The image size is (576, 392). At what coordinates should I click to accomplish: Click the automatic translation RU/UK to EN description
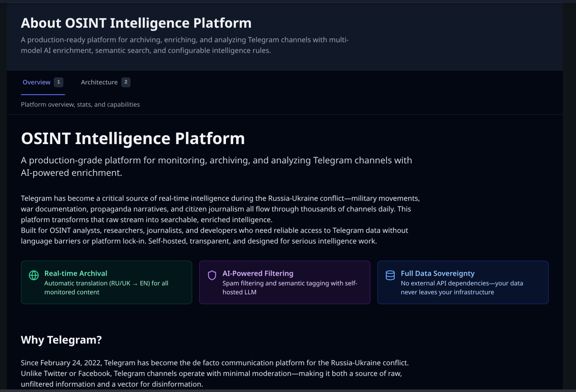click(x=106, y=288)
